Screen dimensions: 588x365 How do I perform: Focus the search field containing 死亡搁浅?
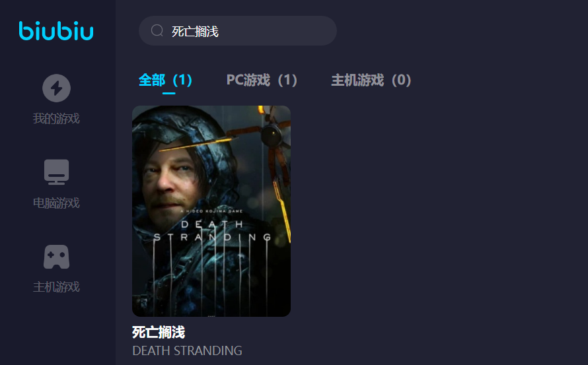[x=238, y=31]
